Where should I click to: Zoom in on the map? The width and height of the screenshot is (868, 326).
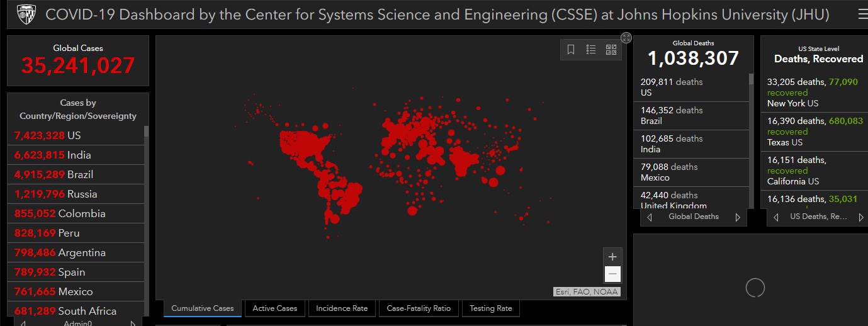tap(612, 257)
